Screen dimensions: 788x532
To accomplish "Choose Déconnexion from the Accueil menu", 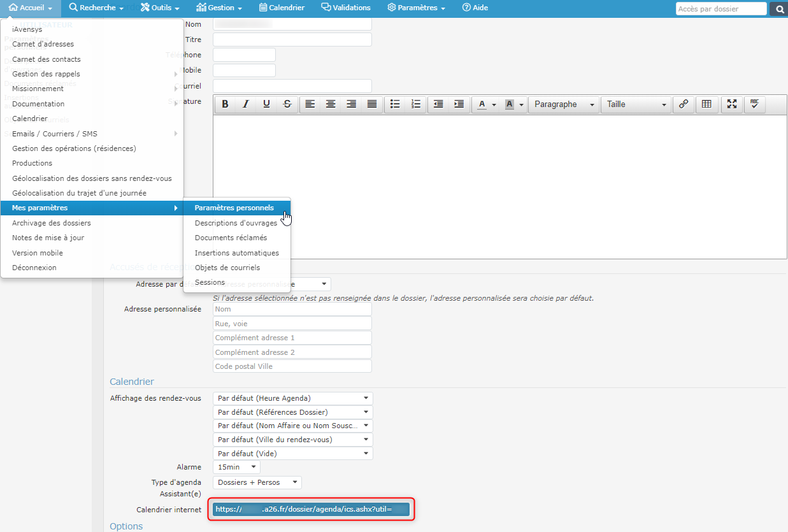I will pos(34,268).
